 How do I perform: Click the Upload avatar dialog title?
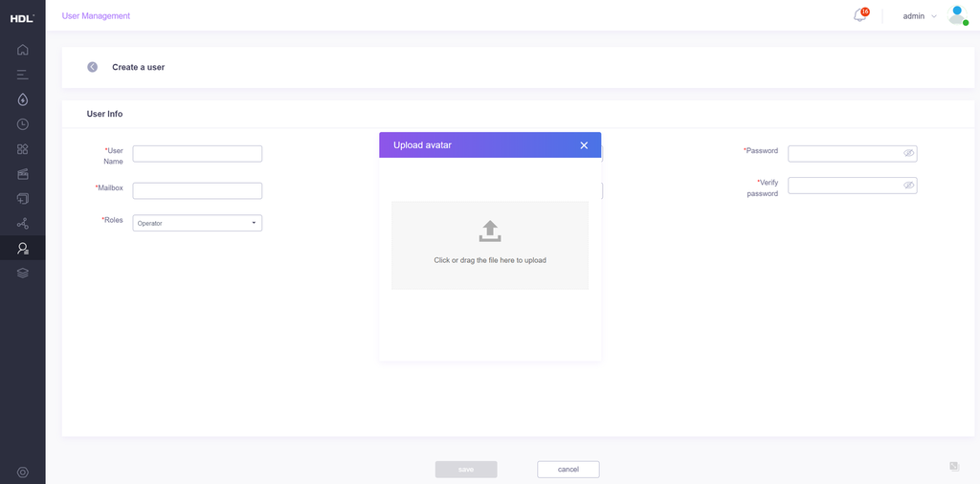point(422,144)
